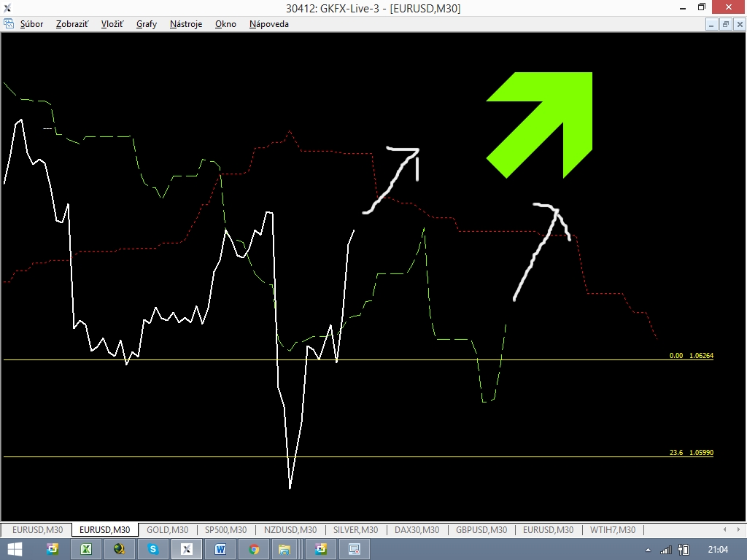Switch to the SP500,M30 chart tab
This screenshot has height=560, width=747.
(225, 529)
